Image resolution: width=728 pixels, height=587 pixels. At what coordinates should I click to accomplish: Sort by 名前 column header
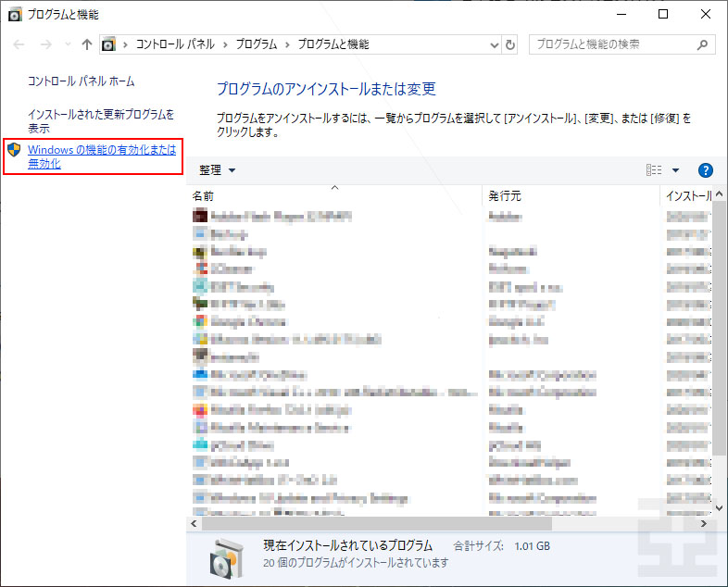tap(334, 196)
